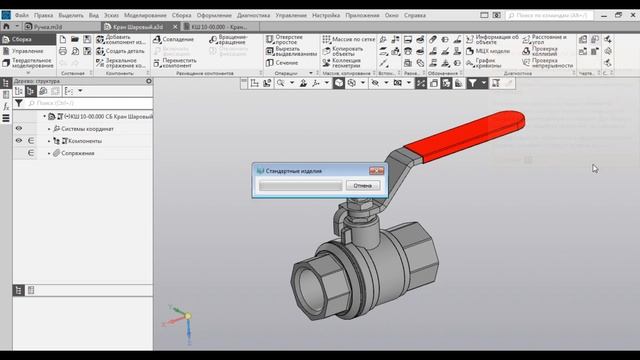Click Копировать объекты
The height and width of the screenshot is (360, 640).
click(343, 51)
